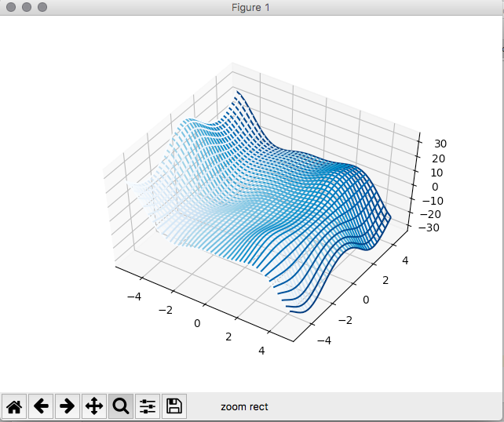Click the z-axis label −30
Viewport: 504px width, 422px height.
pos(429,227)
